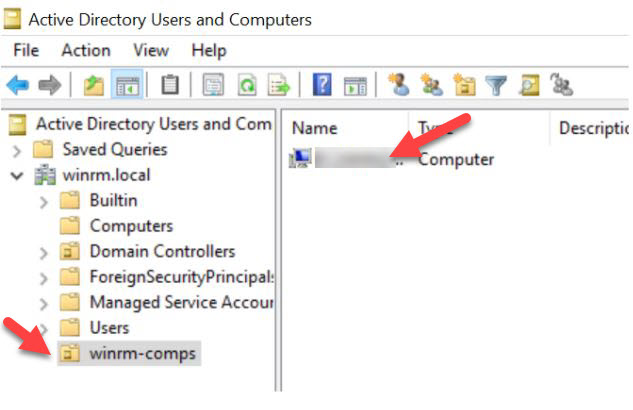Open the File menu
This screenshot has height=410, width=633.
point(26,50)
